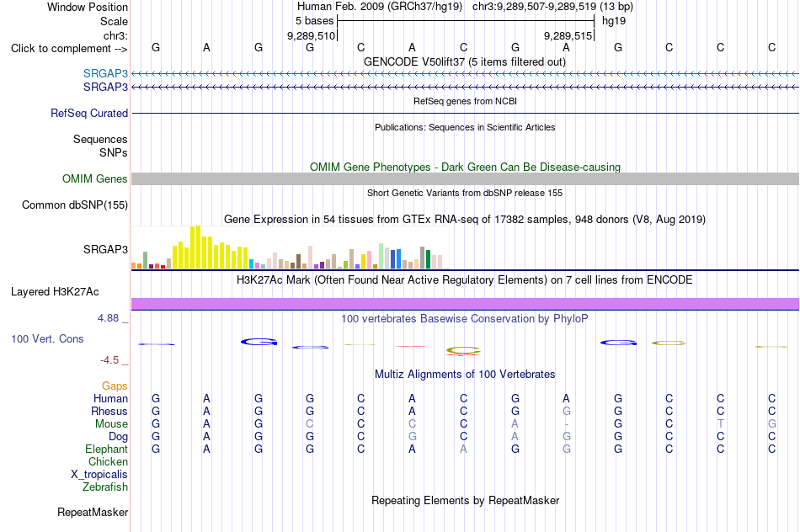Click the orange Gaps label
Image resolution: width=800 pixels, height=532 pixels.
coord(115,386)
